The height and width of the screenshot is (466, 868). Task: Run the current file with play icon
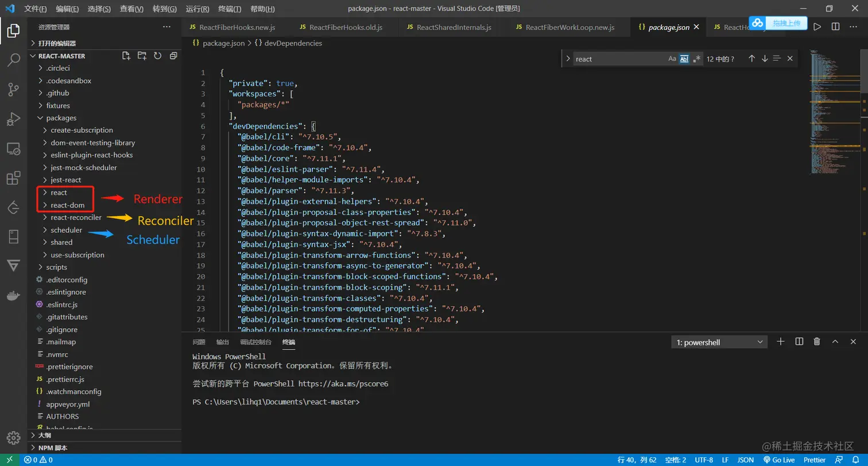tap(817, 27)
